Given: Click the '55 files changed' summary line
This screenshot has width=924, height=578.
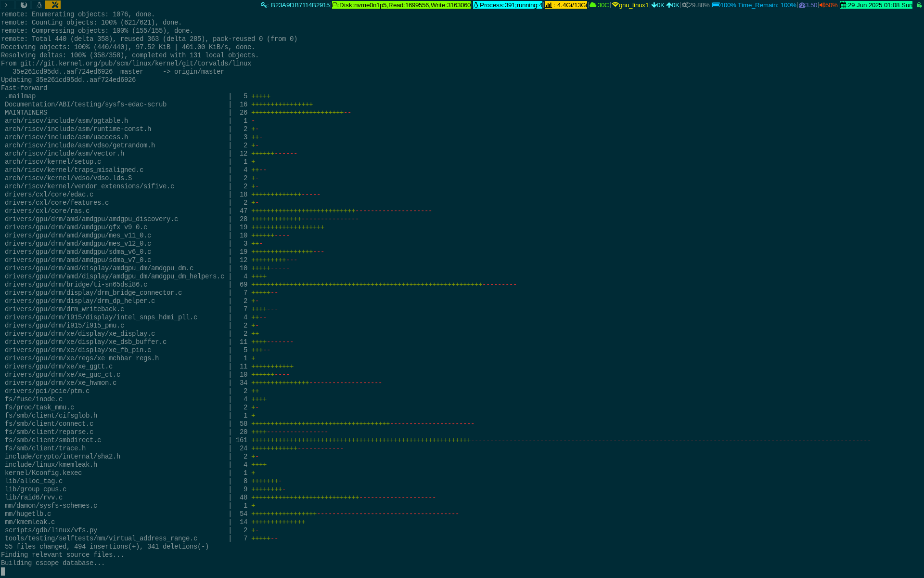Looking at the screenshot, I should tap(107, 547).
